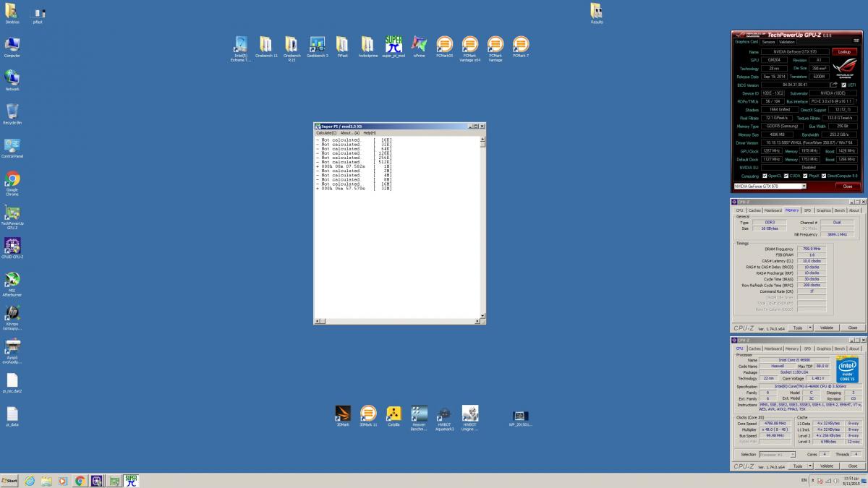Select the MSI Afterburner desktop shortcut
Image resolution: width=868 pixels, height=488 pixels.
[x=12, y=283]
